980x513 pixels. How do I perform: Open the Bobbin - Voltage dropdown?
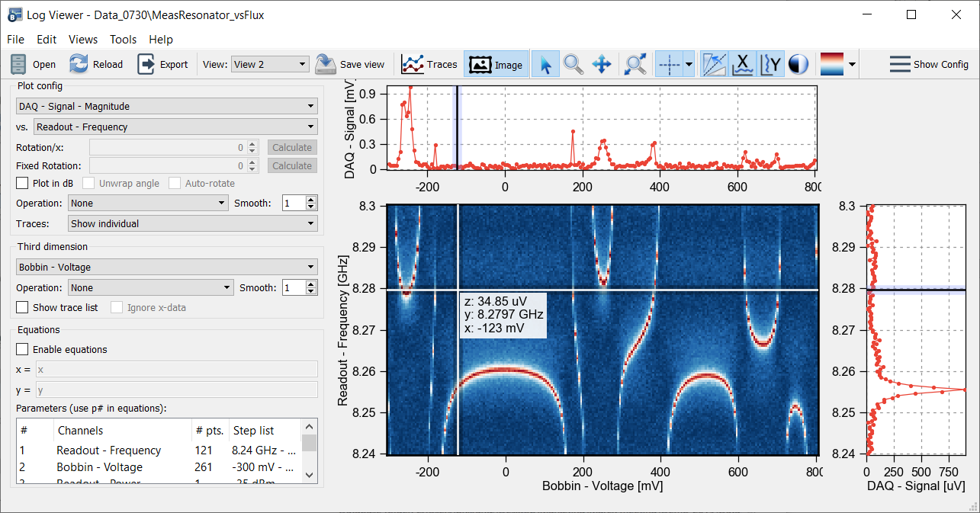click(x=167, y=267)
